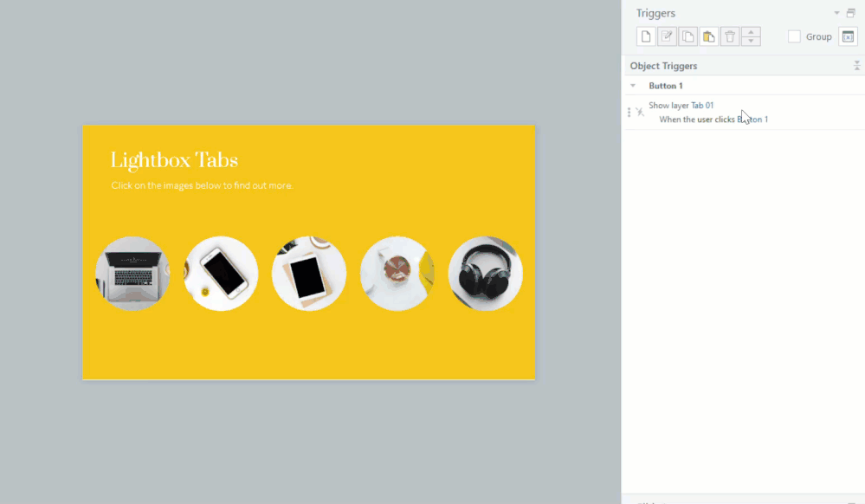
Task: Click the 'Triggers' panel title
Action: pyautogui.click(x=655, y=13)
